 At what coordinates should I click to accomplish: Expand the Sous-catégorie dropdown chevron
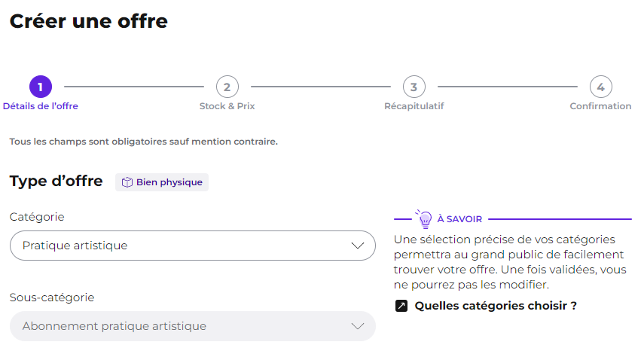tap(358, 326)
